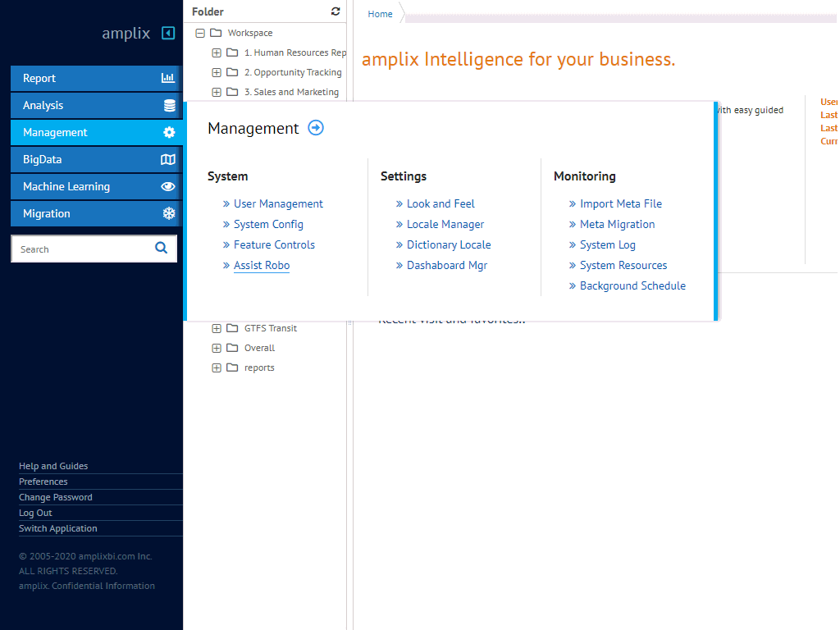
Task: Expand the GTFS Transit folder
Action: coord(217,328)
